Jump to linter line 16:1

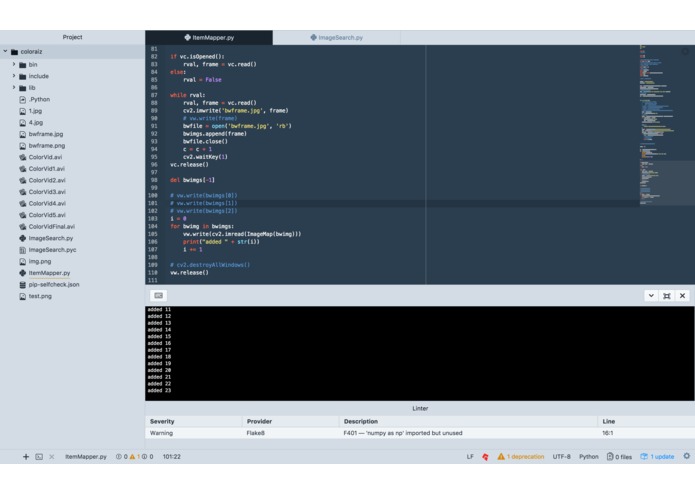coord(608,433)
